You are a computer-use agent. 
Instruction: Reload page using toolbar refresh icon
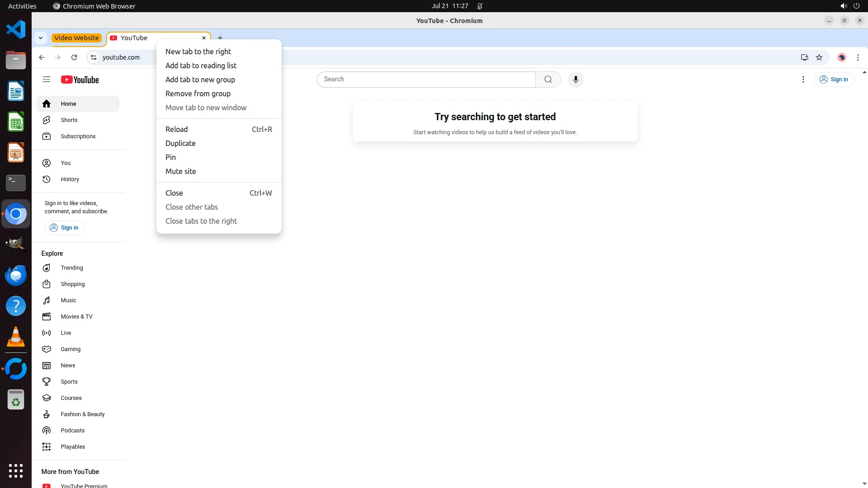pyautogui.click(x=74, y=57)
